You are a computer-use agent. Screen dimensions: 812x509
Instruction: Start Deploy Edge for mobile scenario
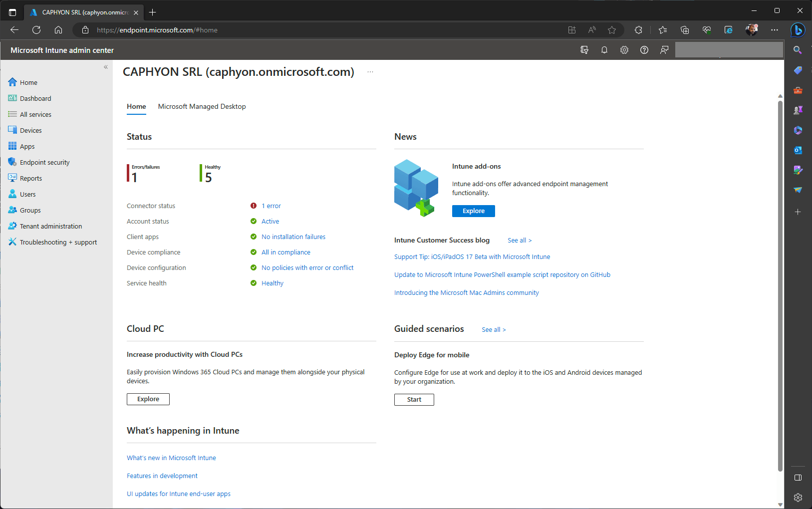(x=414, y=400)
